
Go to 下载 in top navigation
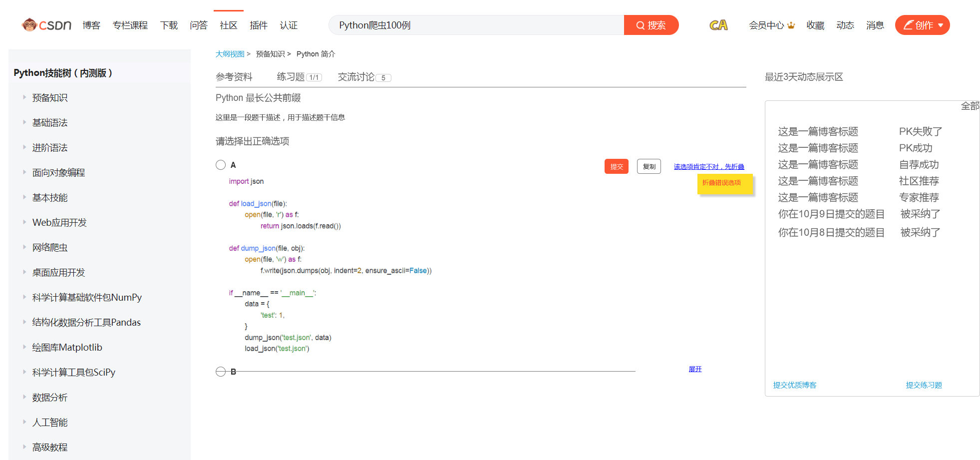[x=169, y=25]
